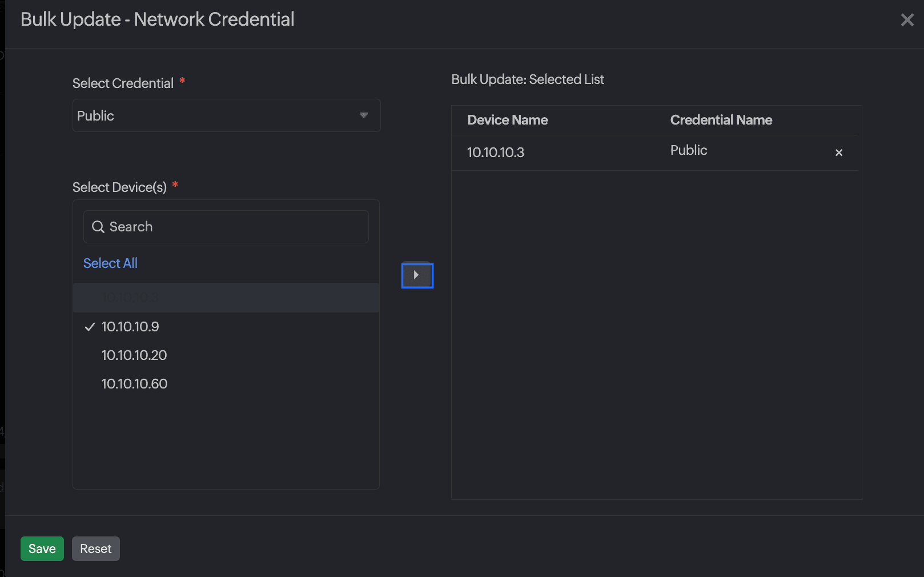Screen dimensions: 924x577
Task: Click the dropdown arrow on Select Credential
Action: (x=364, y=115)
